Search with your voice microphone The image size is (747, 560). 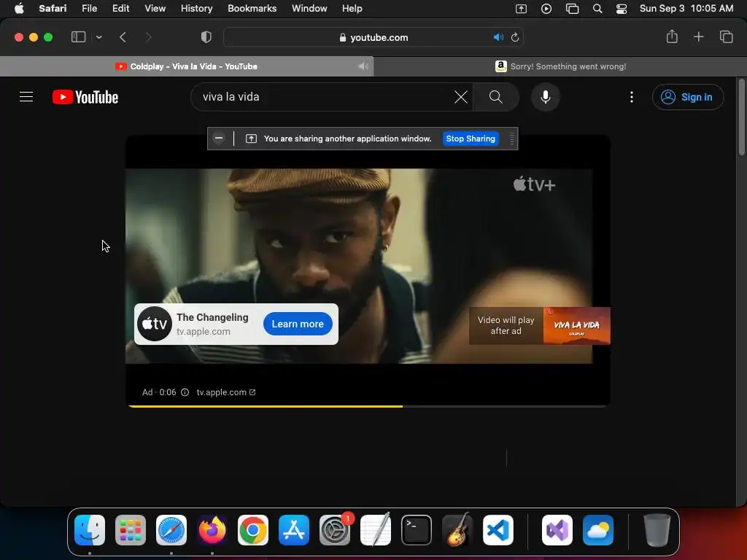point(546,97)
